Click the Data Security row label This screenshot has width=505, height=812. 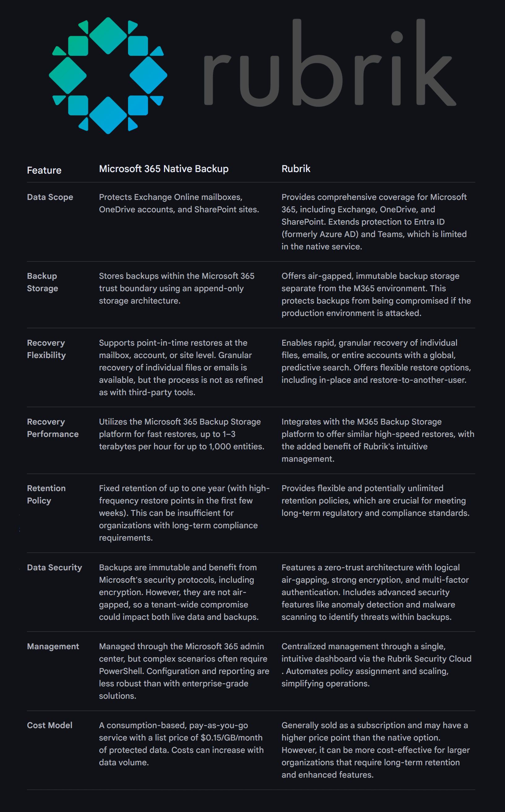54,568
